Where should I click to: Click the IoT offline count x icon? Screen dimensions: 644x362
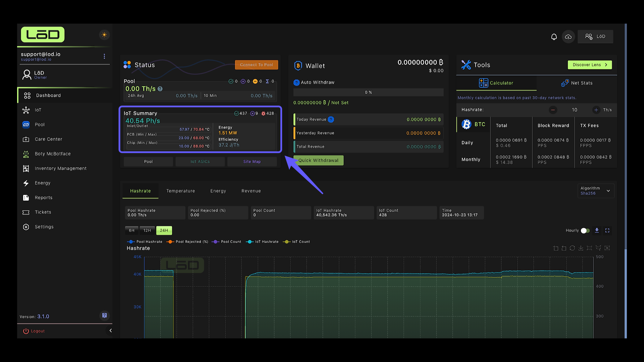pos(253,113)
